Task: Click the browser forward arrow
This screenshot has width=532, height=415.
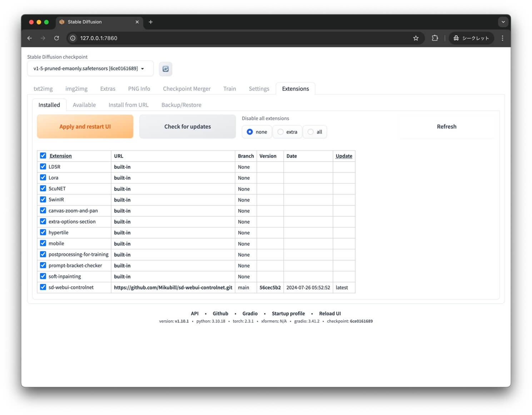Action: (x=43, y=38)
